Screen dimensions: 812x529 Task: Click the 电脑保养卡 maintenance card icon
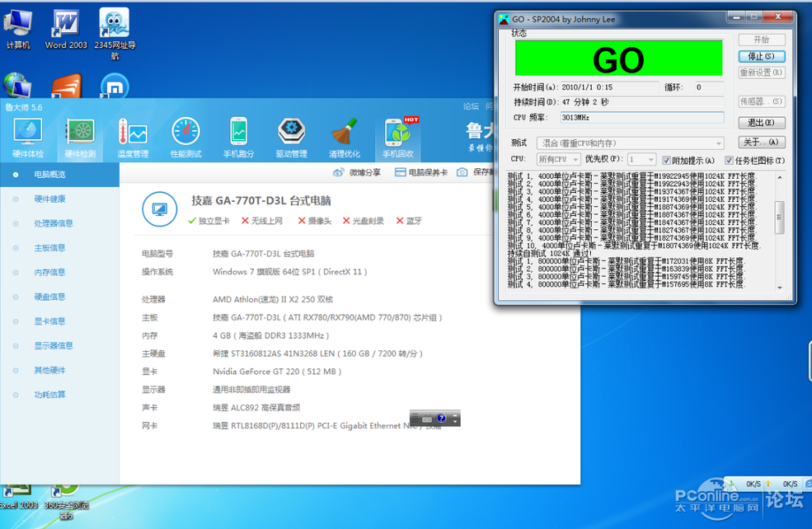click(401, 172)
